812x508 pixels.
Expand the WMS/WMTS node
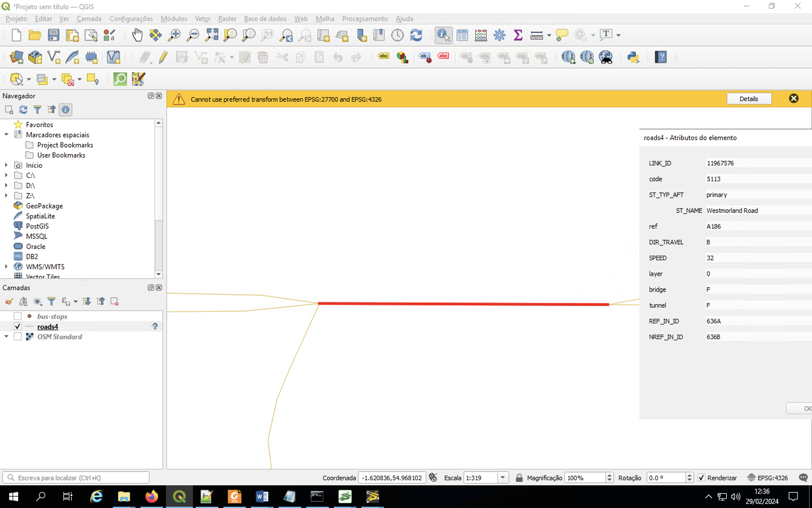[x=6, y=266]
